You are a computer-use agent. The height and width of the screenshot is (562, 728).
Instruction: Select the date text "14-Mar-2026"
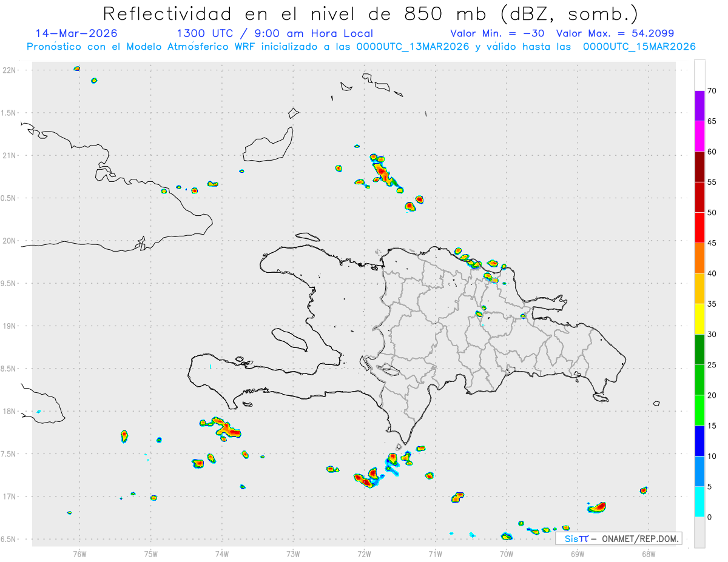76,33
